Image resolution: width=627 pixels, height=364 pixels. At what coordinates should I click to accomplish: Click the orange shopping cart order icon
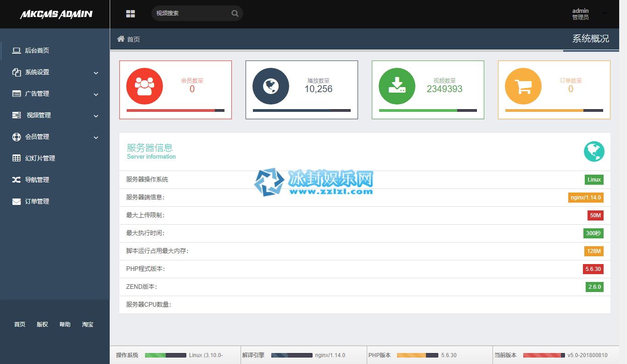523,86
